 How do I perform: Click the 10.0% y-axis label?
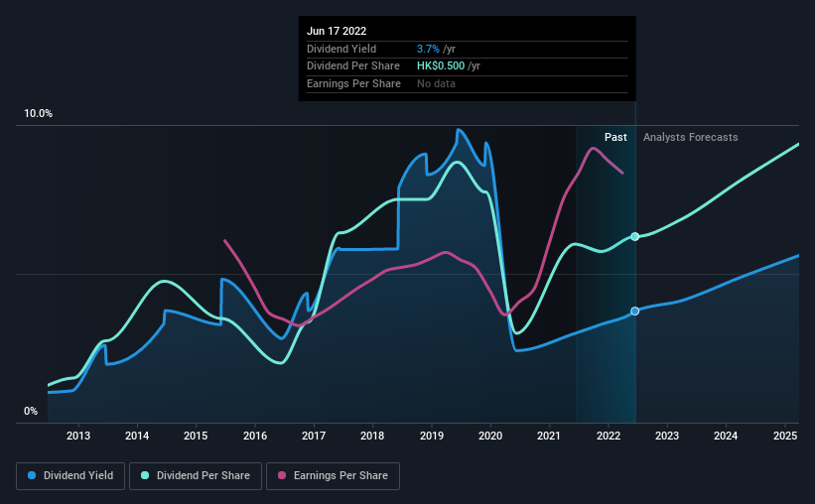(x=38, y=114)
